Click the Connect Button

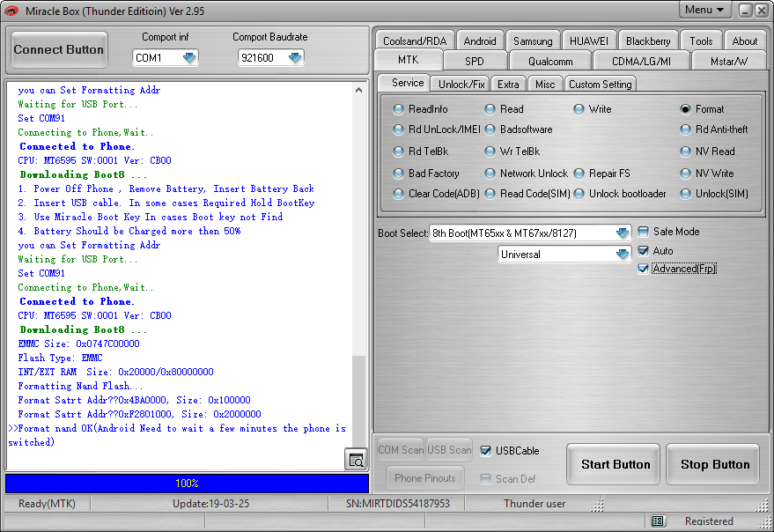pyautogui.click(x=59, y=49)
